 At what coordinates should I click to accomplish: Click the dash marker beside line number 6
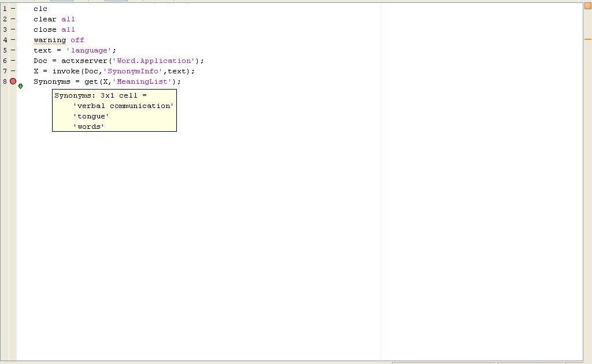(13, 61)
